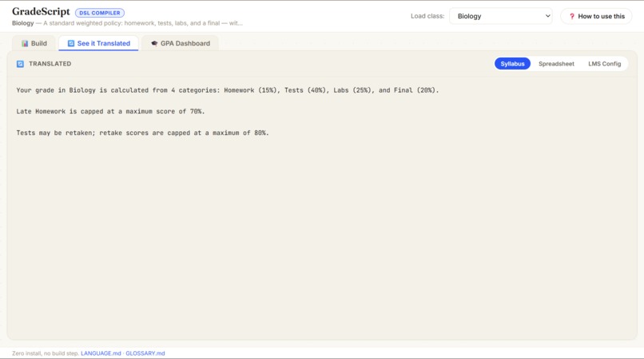Click the Biology policy description text
The height and width of the screenshot is (359, 644).
tap(127, 23)
